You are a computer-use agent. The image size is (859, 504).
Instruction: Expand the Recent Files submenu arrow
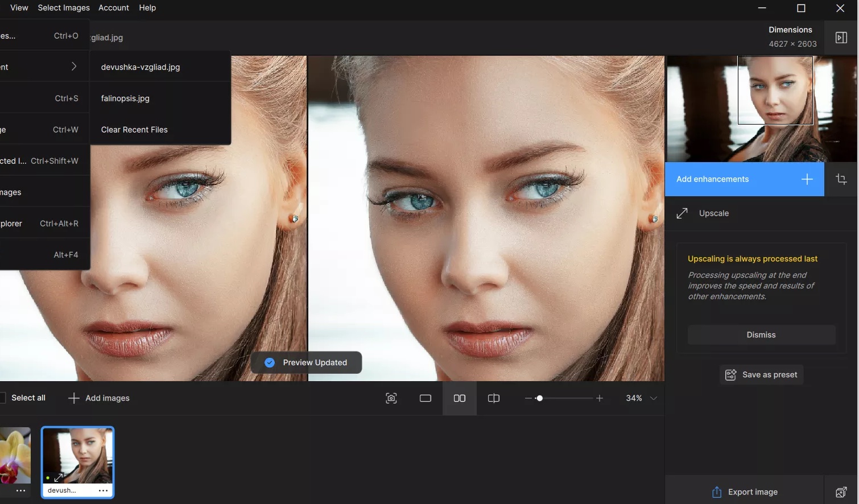click(74, 66)
